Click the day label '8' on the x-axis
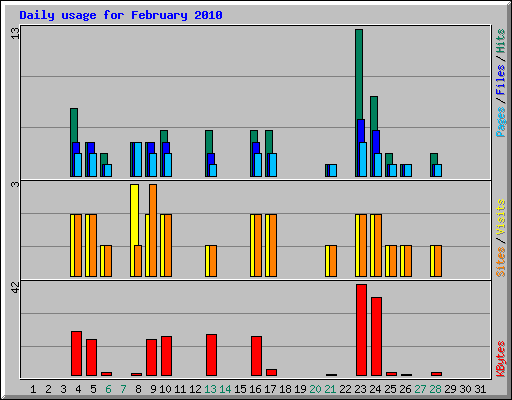This screenshot has width=512, height=400. click(x=138, y=389)
